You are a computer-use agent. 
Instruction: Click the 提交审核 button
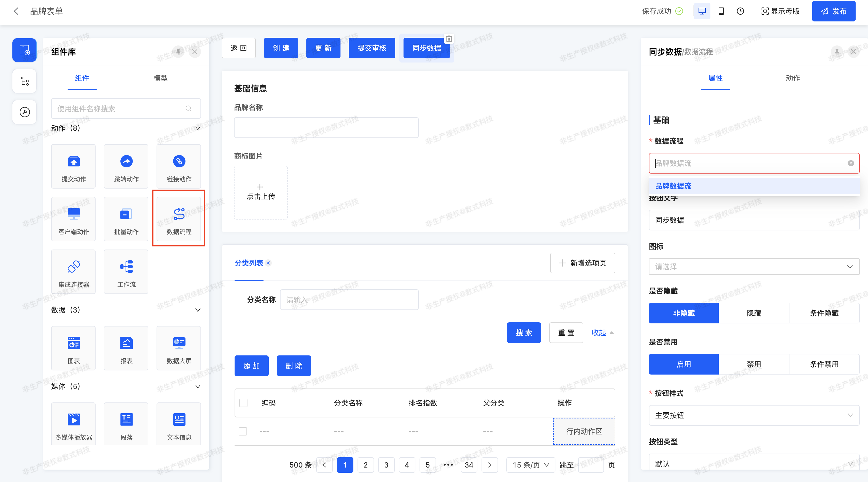pos(372,48)
